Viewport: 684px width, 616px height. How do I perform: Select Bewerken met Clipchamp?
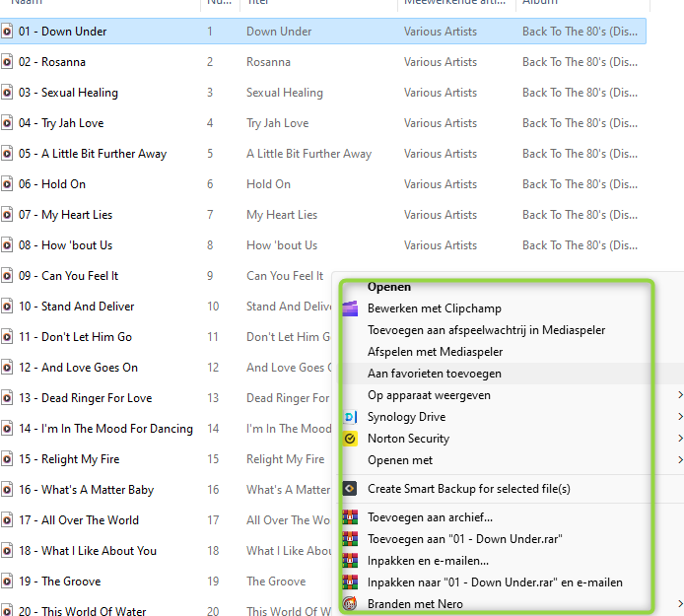coord(435,308)
